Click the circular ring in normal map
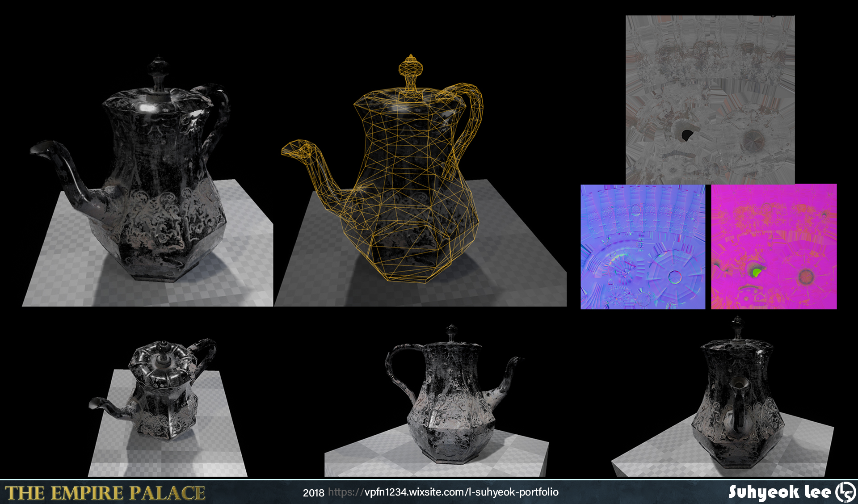 click(x=675, y=277)
